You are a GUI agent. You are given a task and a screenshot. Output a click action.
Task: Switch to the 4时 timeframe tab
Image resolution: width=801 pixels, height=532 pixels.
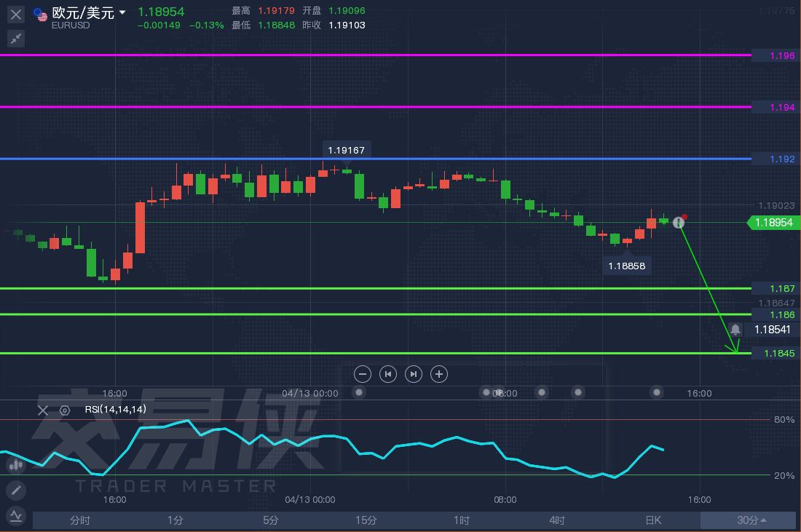(x=557, y=520)
